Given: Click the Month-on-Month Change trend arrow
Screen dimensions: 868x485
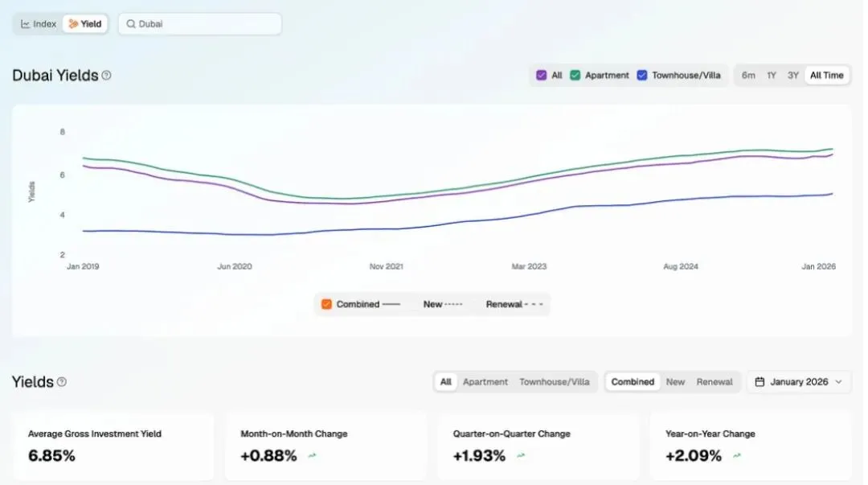Looking at the screenshot, I should pos(312,455).
